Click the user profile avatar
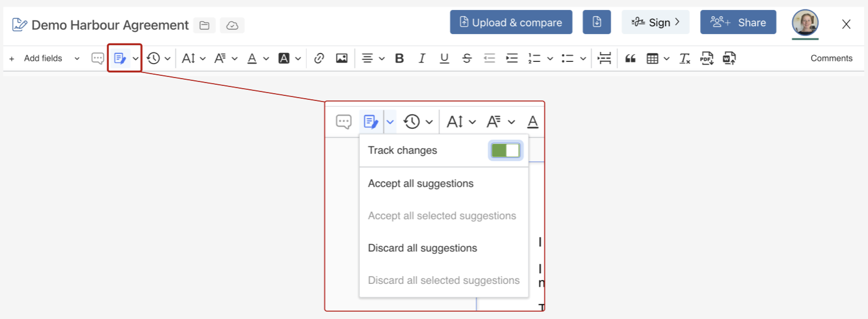Screen dimensions: 868x319 pyautogui.click(x=806, y=23)
